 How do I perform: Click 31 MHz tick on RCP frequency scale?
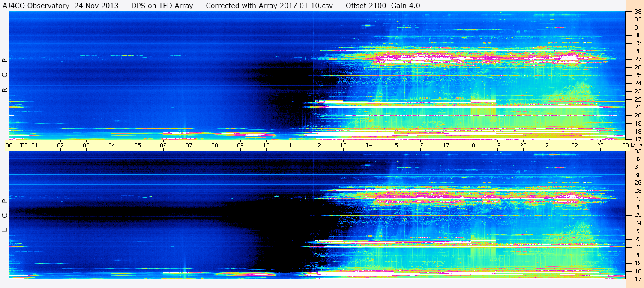click(x=637, y=27)
